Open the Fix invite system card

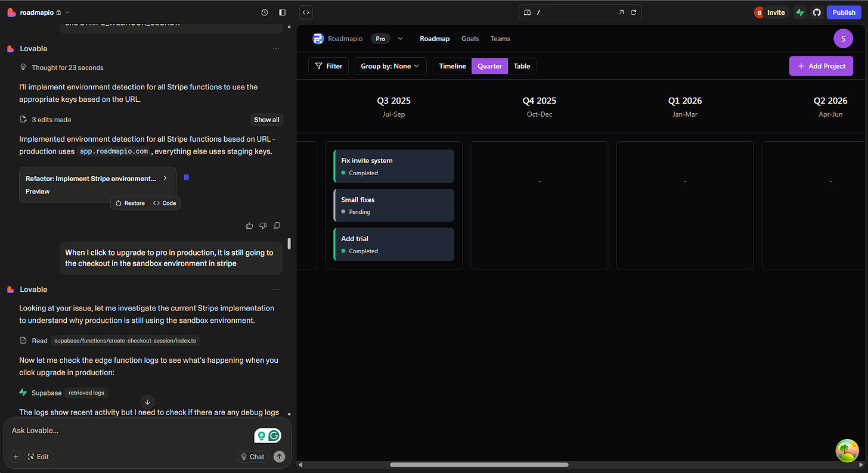tap(394, 166)
